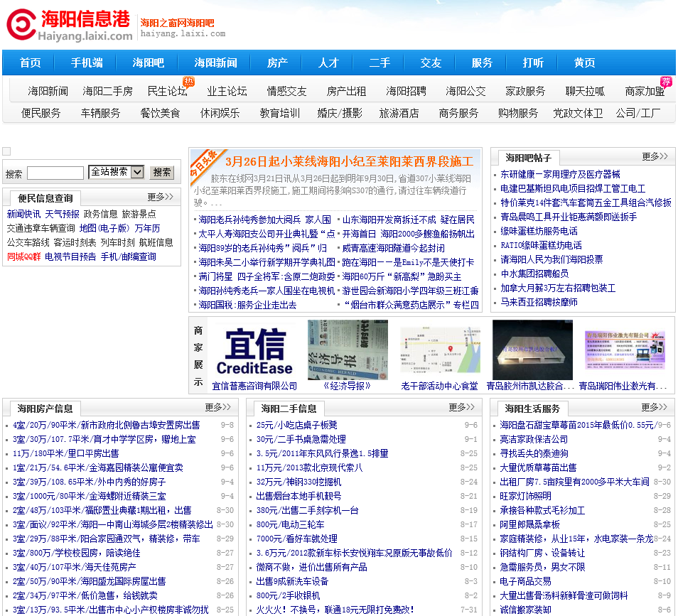Open 公司/工厂 category link
Viewport: 678px width, 616px height.
(637, 113)
